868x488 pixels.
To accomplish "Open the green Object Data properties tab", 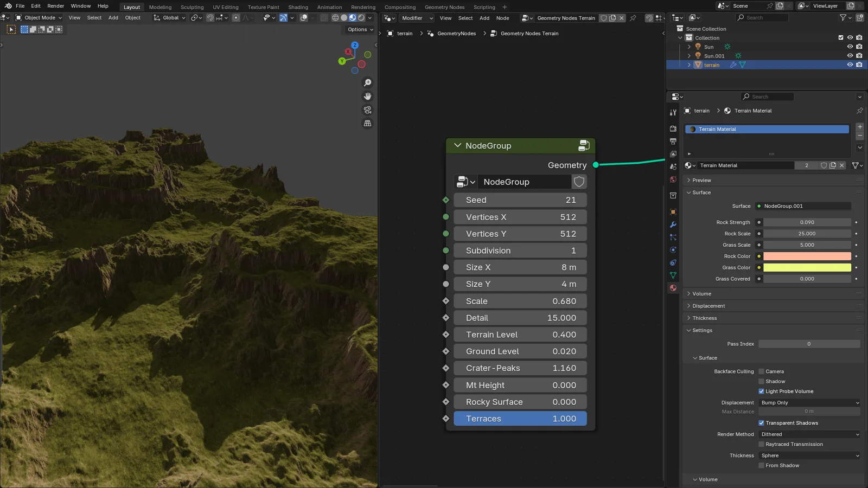I will pos(673,275).
